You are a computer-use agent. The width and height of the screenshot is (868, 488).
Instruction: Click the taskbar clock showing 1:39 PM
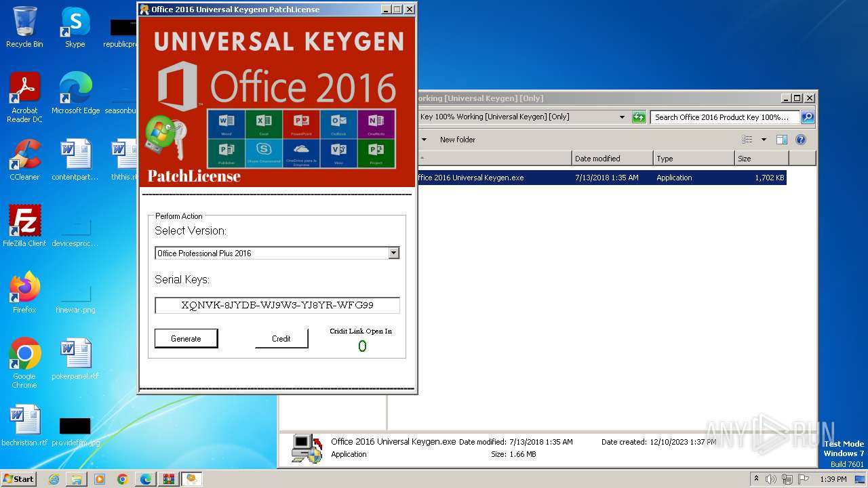(833, 479)
